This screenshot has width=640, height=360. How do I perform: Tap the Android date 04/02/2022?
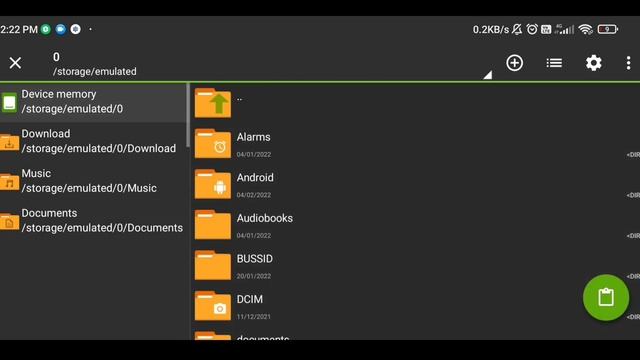coord(253,195)
